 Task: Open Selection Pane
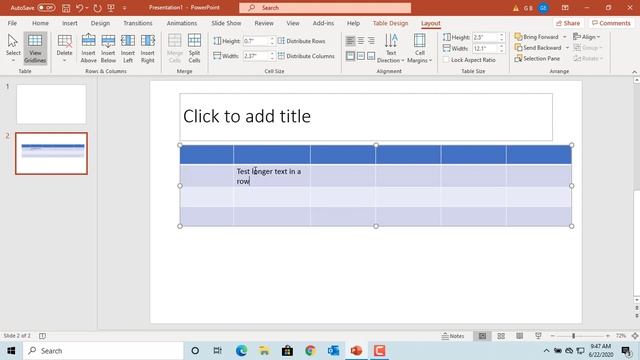tap(537, 58)
